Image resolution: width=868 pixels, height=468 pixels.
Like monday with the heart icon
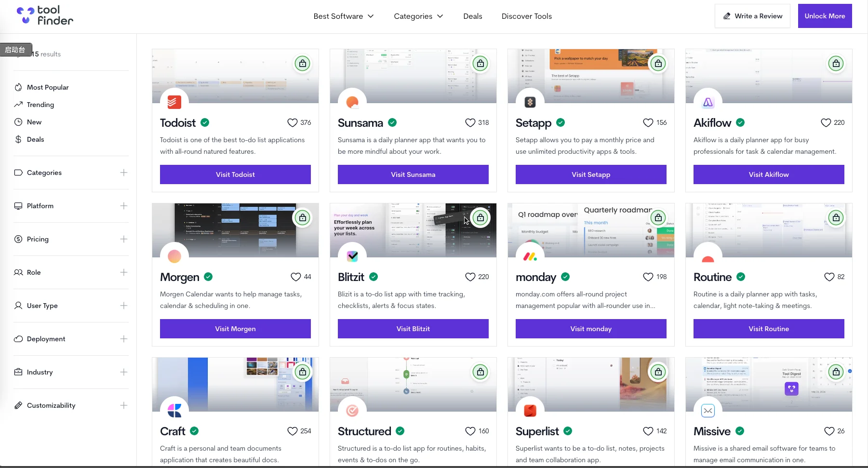[x=648, y=277]
